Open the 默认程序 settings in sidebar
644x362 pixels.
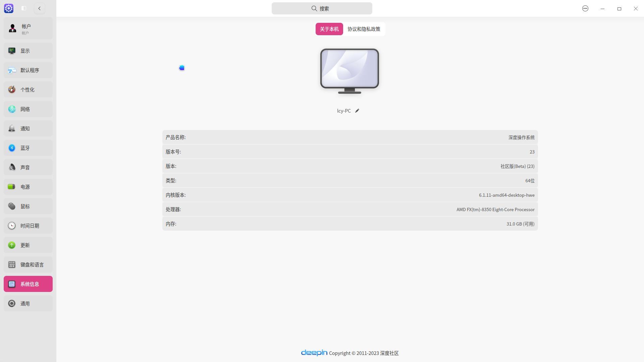pos(28,70)
